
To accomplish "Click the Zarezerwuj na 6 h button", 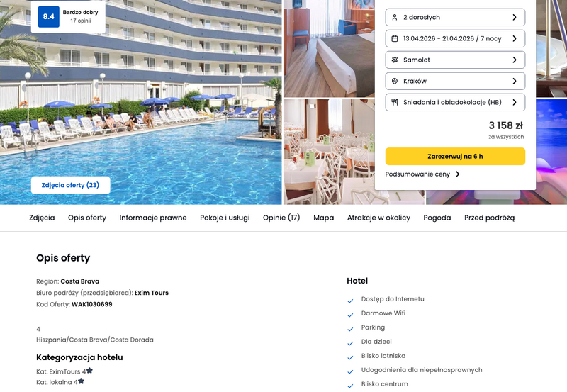I will click(x=455, y=156).
